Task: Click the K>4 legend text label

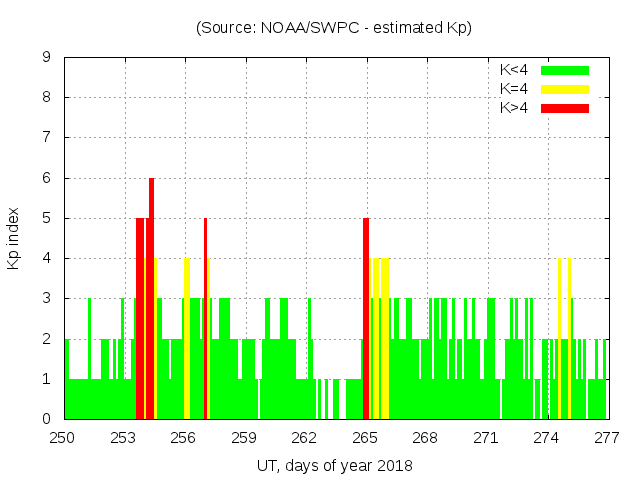Action: pyautogui.click(x=514, y=108)
